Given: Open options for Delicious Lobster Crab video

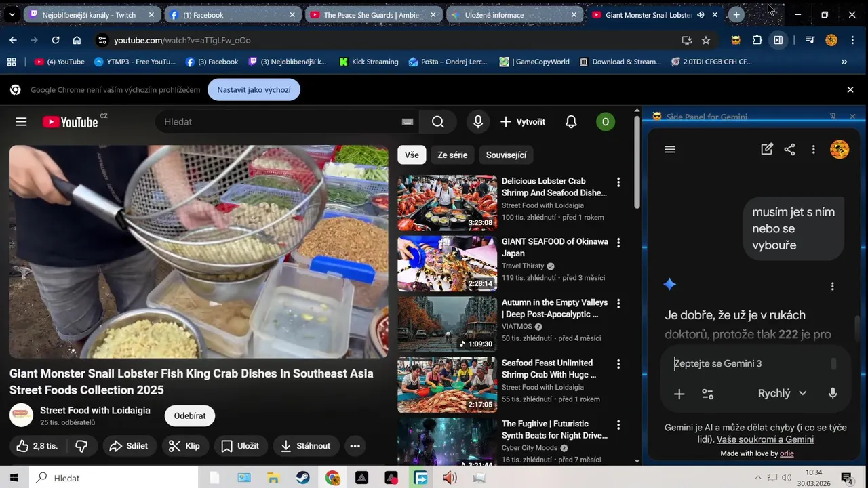Looking at the screenshot, I should (x=618, y=182).
